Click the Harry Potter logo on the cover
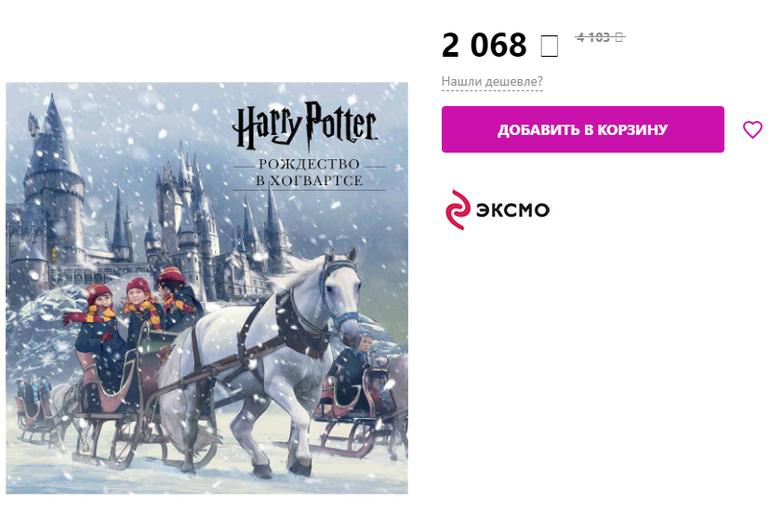Viewport: 770px width, 511px height. click(305, 126)
